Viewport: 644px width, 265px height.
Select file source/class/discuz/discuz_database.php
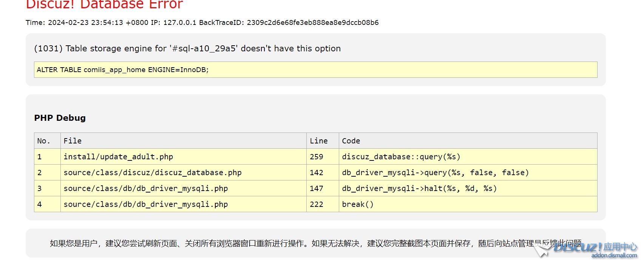(153, 173)
